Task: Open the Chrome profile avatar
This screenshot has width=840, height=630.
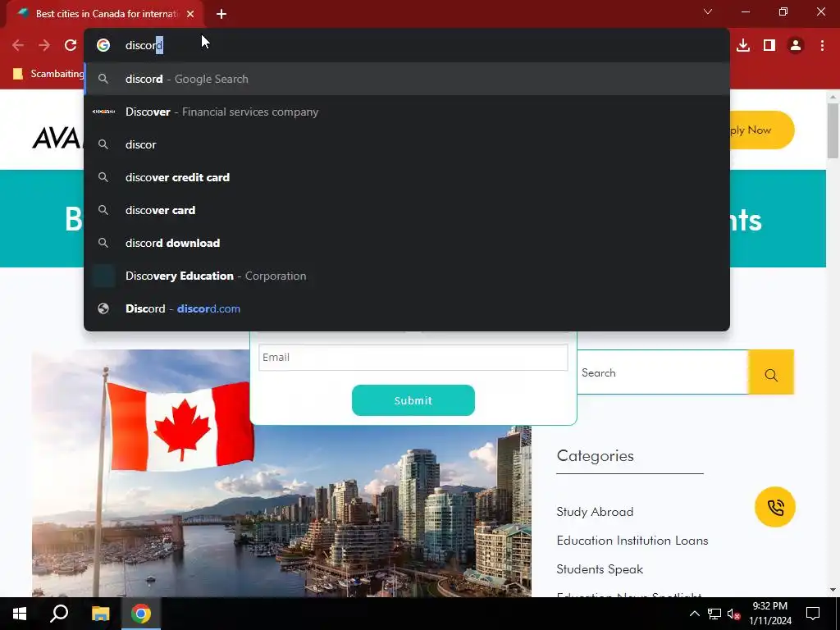Action: point(796,46)
